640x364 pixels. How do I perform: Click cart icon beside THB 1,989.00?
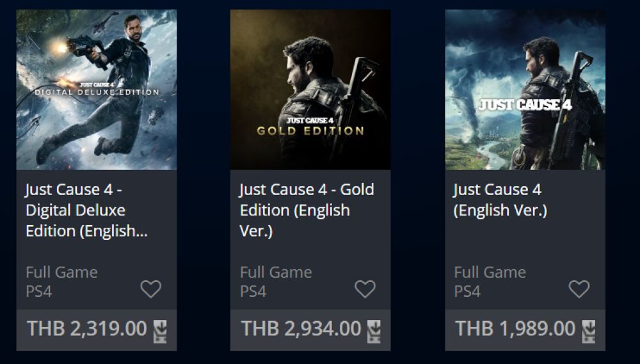(x=589, y=329)
